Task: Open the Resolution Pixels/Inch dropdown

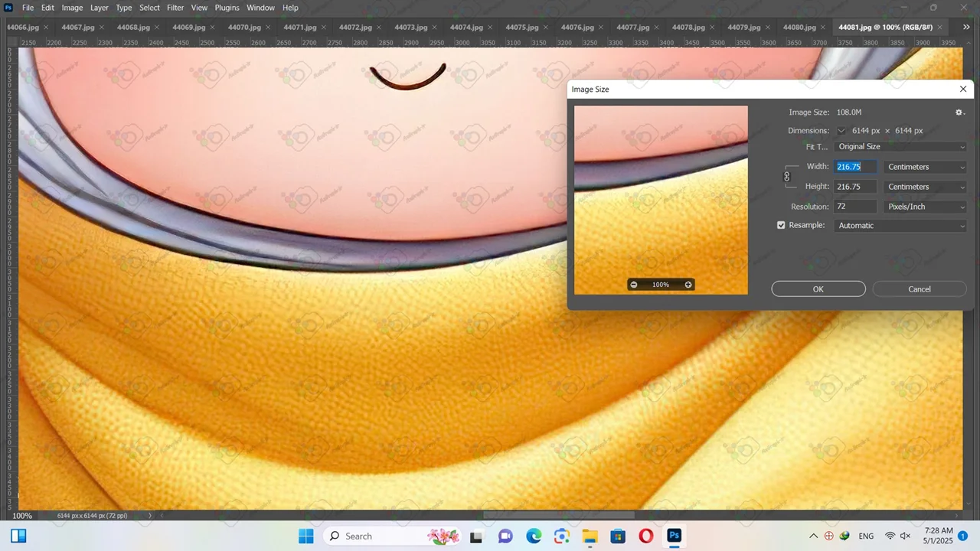Action: pyautogui.click(x=926, y=207)
